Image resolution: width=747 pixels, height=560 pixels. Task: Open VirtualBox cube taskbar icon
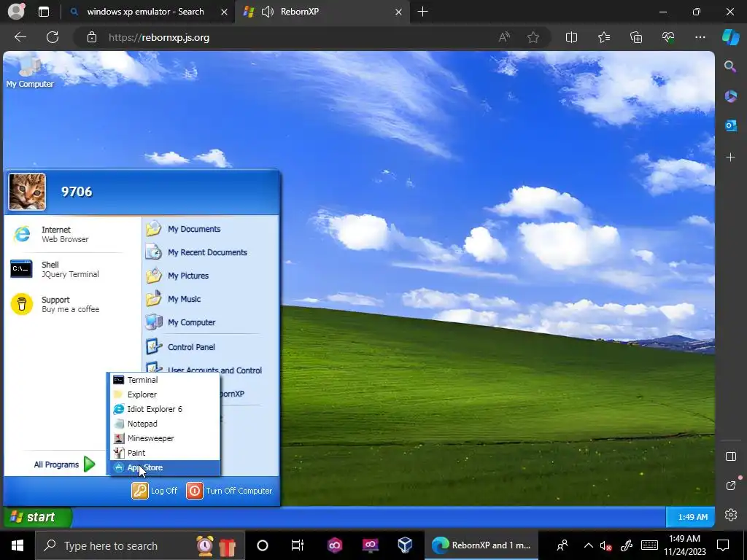click(405, 545)
